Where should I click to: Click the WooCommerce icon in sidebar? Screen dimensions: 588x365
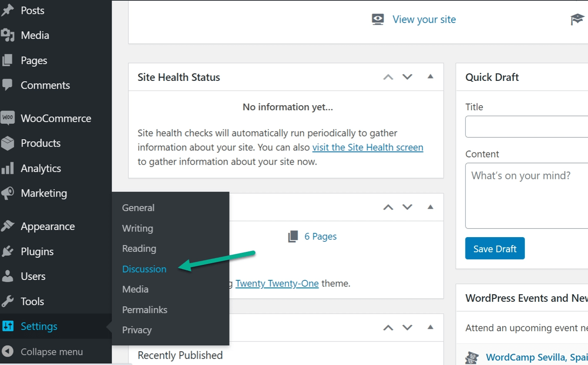tap(8, 118)
